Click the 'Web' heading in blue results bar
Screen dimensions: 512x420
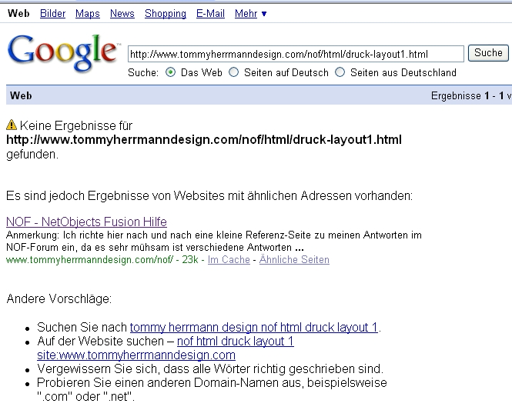coord(20,96)
